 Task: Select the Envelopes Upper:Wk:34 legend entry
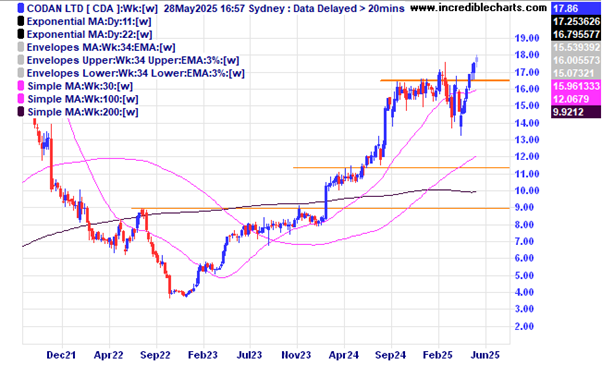133,61
